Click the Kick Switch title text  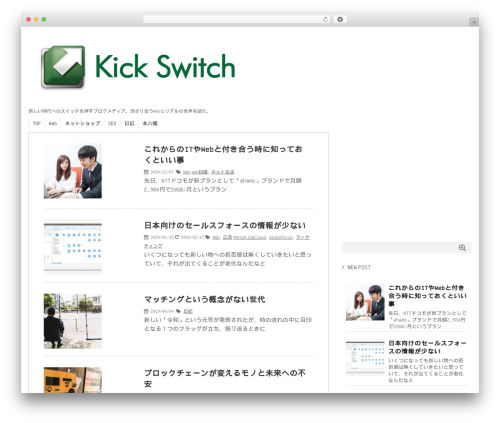(x=165, y=67)
